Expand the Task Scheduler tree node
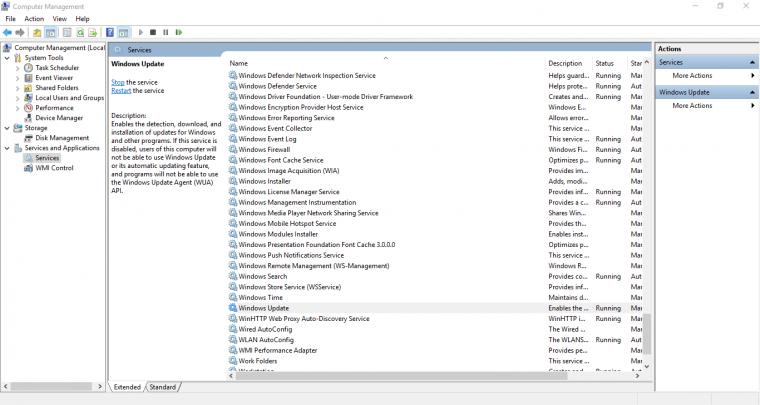 [17, 68]
